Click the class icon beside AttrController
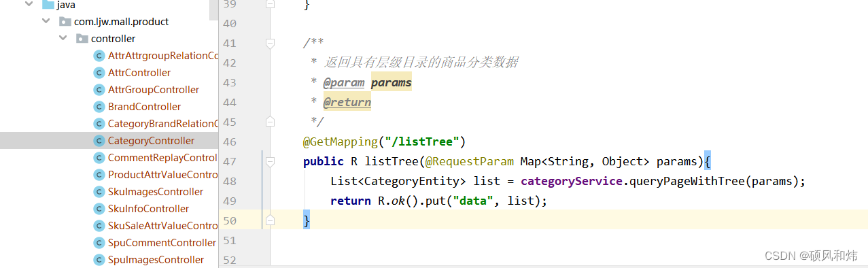The height and width of the screenshot is (268, 868). tap(99, 72)
